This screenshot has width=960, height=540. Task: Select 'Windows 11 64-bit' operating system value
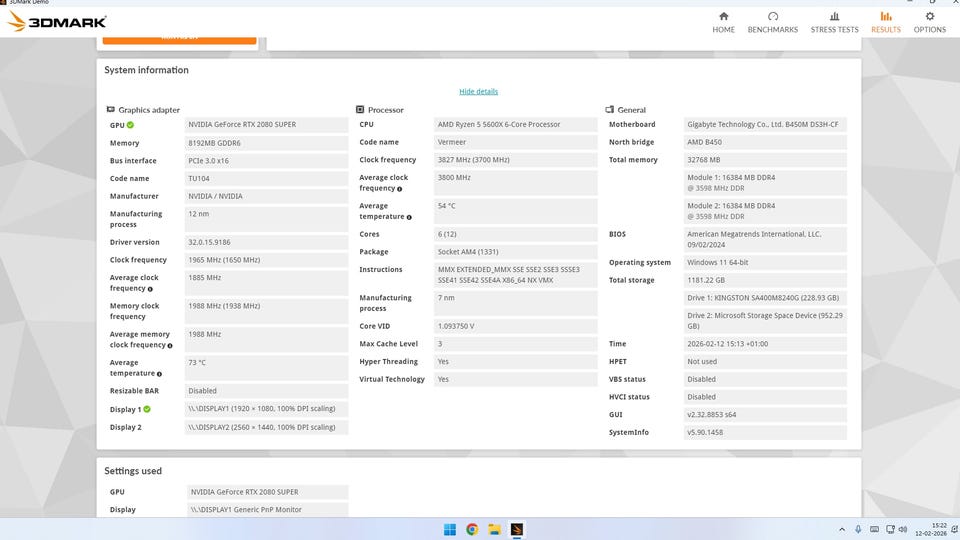765,263
